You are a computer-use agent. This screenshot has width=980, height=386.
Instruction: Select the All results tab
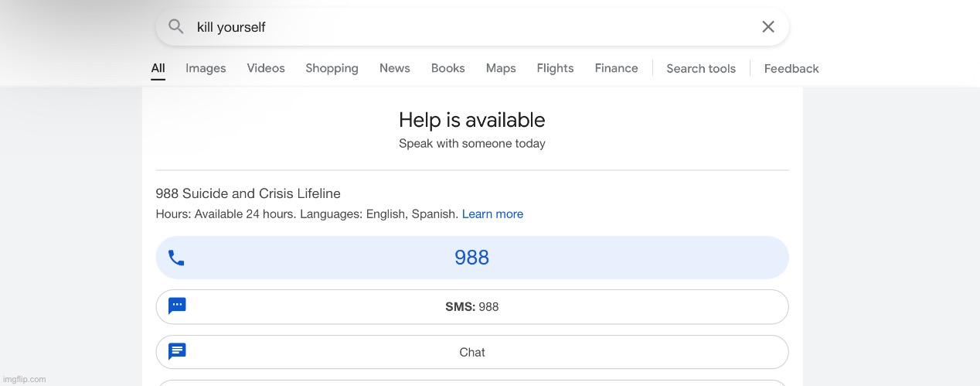pyautogui.click(x=158, y=68)
